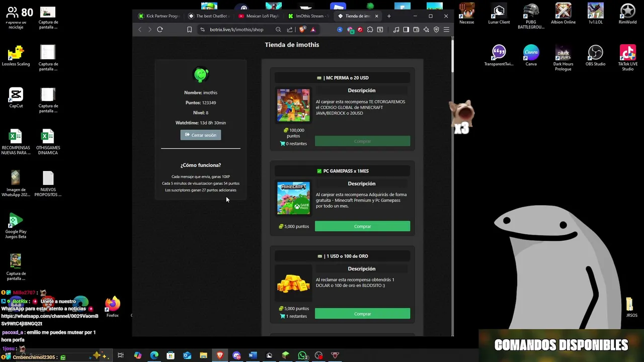The image size is (644, 362).
Task: Click the "Tienda de imothis" page title
Action: [x=292, y=45]
